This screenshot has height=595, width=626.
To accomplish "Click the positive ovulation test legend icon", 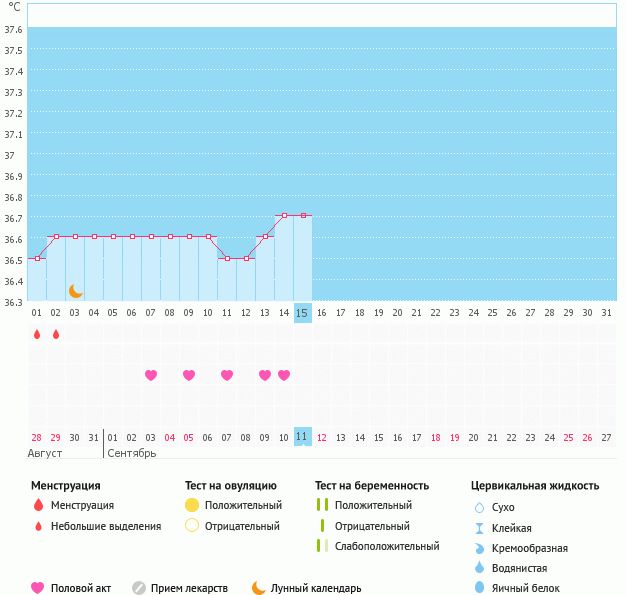I will pos(192,505).
